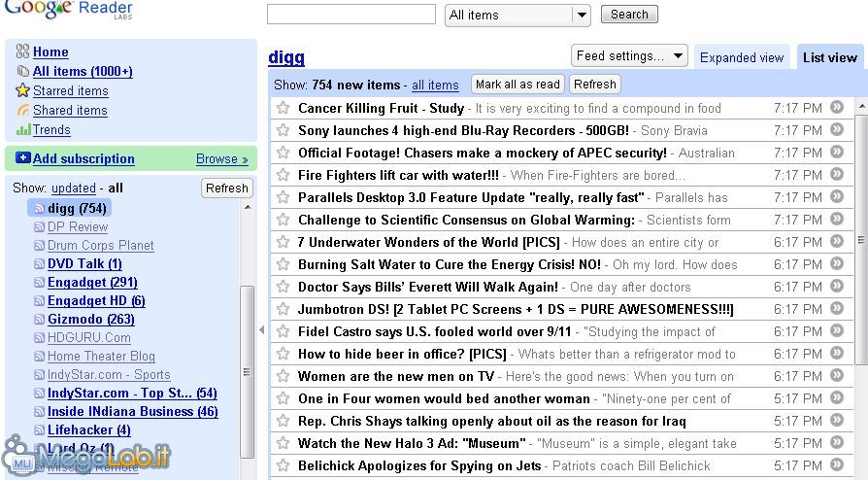This screenshot has height=480, width=868.
Task: Select the DP Review subscription
Action: tap(78, 226)
